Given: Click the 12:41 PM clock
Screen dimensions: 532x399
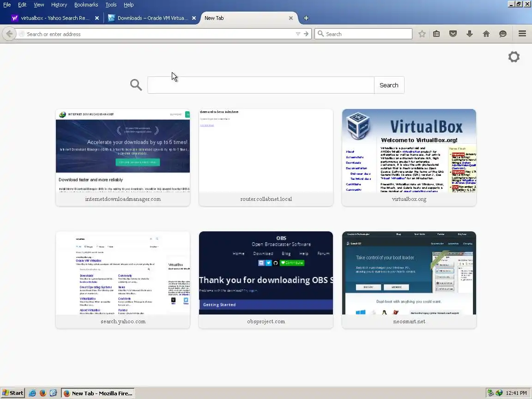Looking at the screenshot, I should (x=516, y=393).
